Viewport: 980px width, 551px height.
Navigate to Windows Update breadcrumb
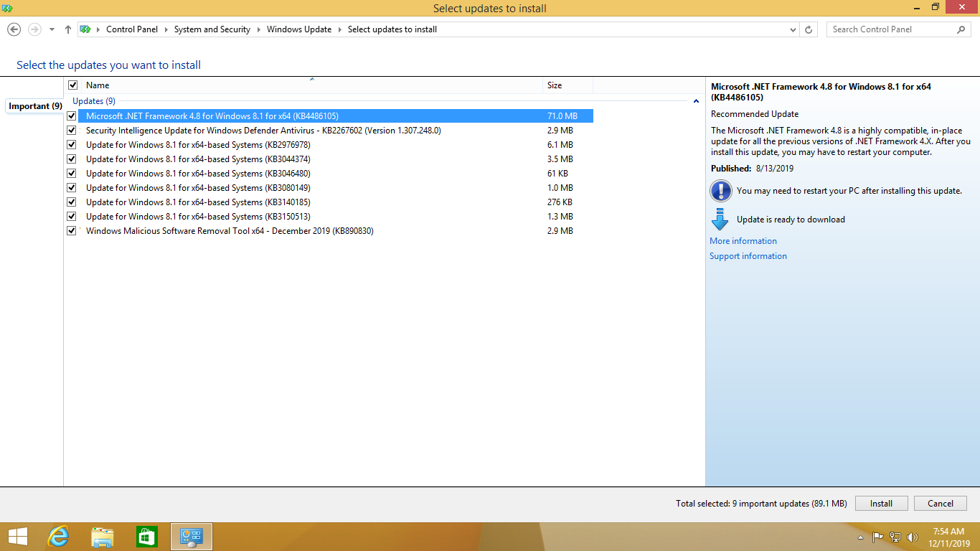(299, 29)
